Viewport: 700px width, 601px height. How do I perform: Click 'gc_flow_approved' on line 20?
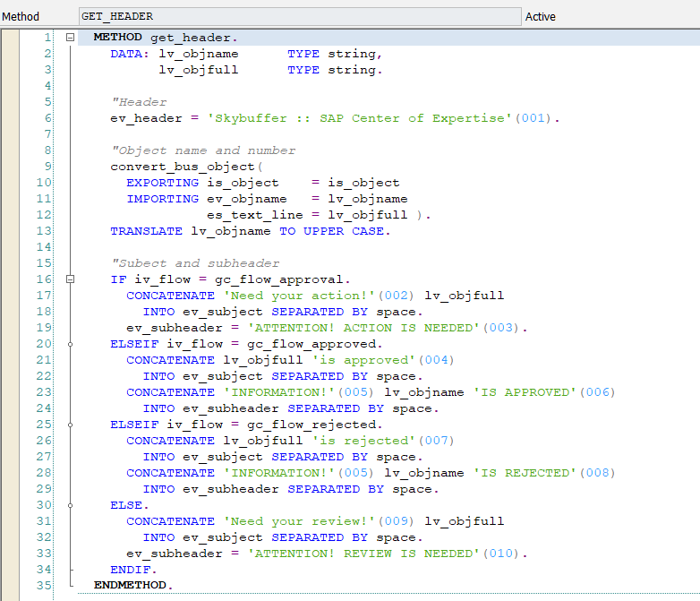312,344
